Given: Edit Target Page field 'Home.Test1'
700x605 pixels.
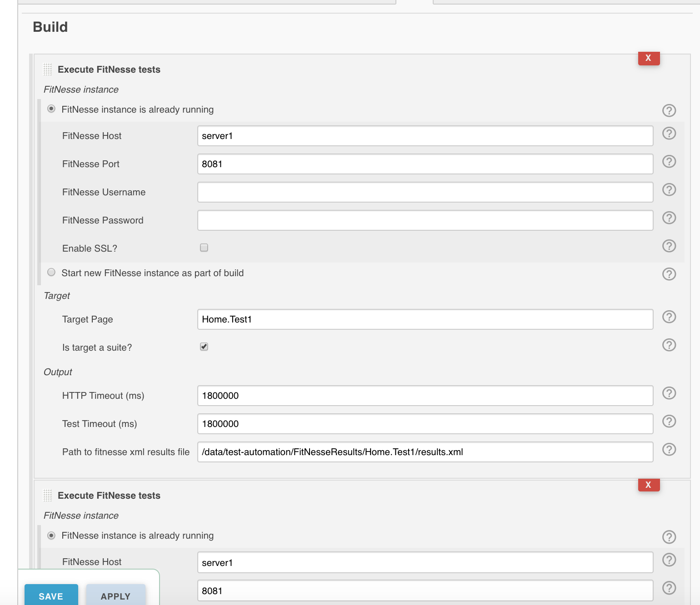Looking at the screenshot, I should 425,319.
